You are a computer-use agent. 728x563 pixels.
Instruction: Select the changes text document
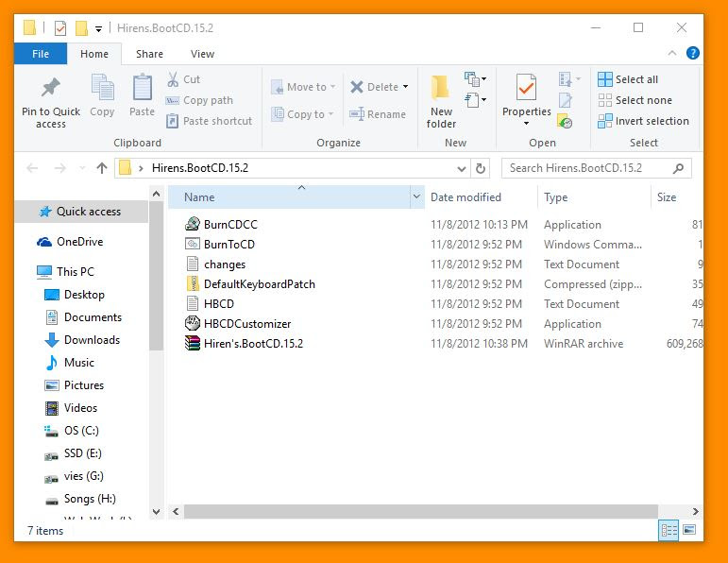coord(225,264)
